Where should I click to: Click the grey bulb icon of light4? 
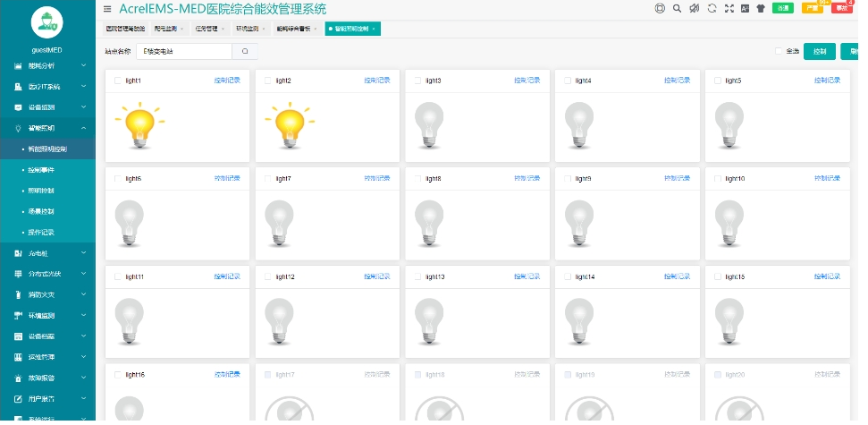[579, 125]
